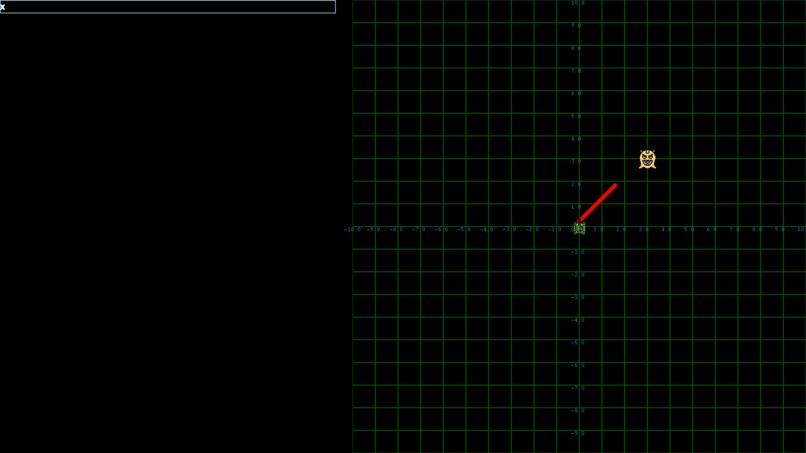The width and height of the screenshot is (806, 453).
Task: Click the 6.0 label on horizontal axis
Action: pyautogui.click(x=711, y=229)
